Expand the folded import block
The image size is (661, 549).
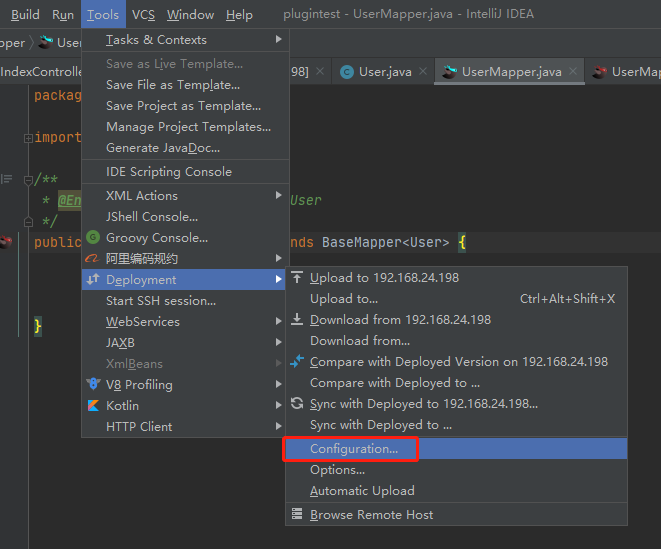[28, 138]
